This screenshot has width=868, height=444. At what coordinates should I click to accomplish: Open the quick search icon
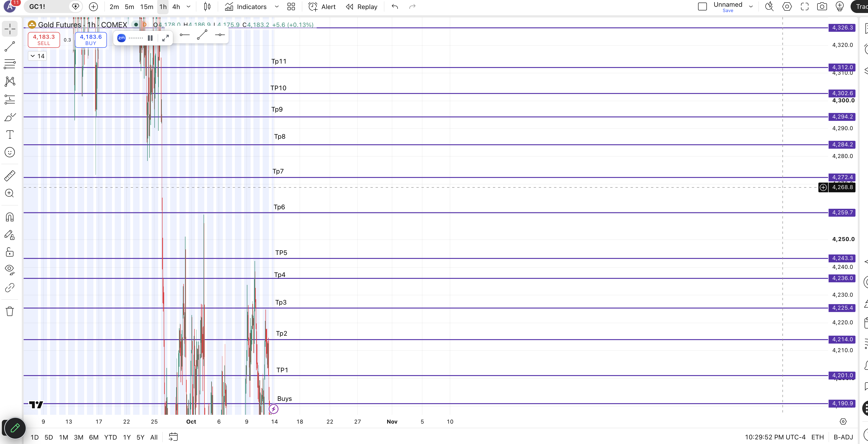769,7
